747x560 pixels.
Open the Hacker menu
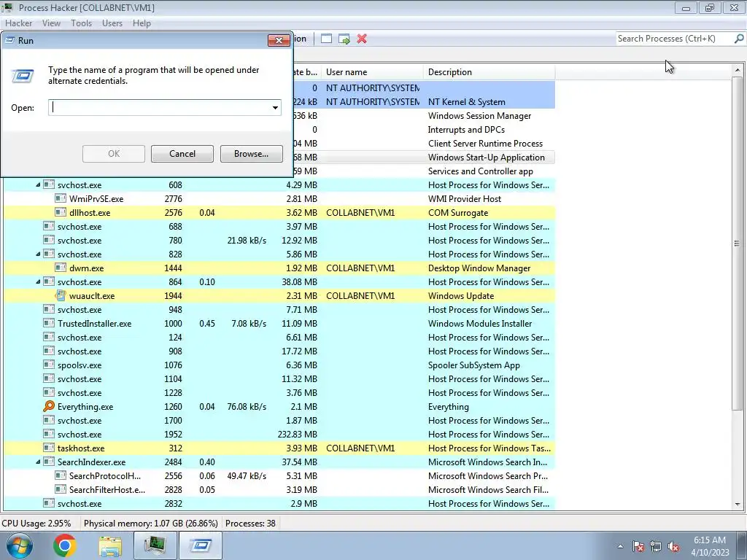(x=18, y=23)
